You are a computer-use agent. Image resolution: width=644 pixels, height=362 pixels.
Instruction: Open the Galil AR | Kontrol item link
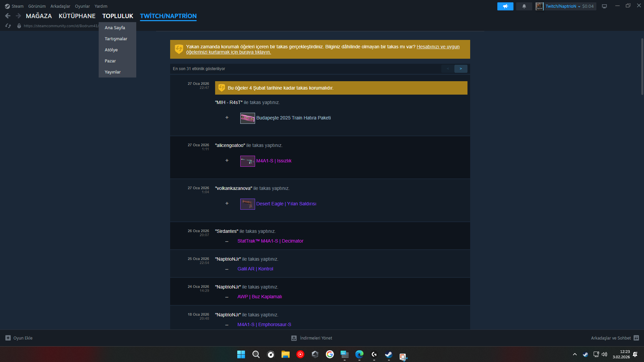tap(255, 269)
